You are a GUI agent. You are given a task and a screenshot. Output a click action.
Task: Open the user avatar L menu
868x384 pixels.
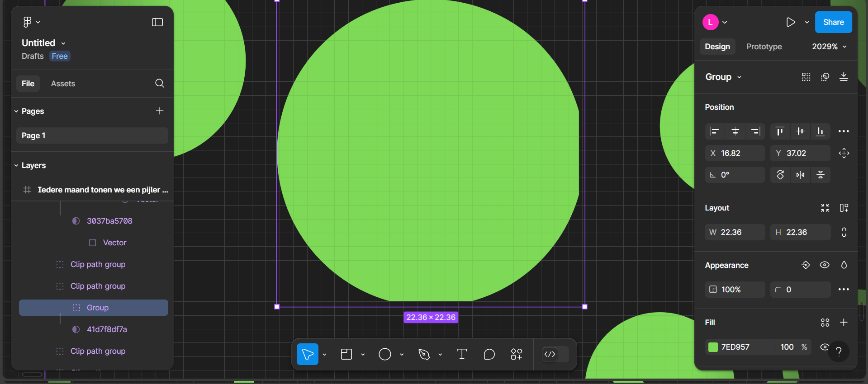[x=711, y=22]
